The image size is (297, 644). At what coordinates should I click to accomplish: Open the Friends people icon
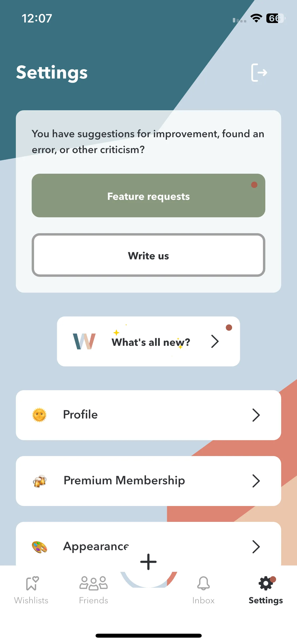click(x=93, y=583)
